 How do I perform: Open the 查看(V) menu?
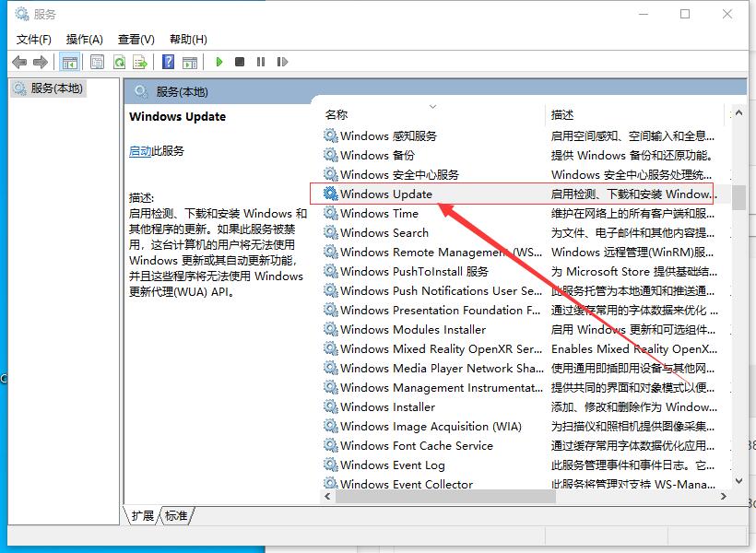[136, 39]
